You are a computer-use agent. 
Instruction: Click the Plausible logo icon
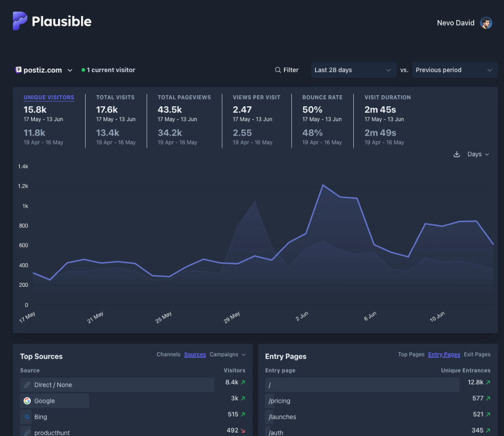pyautogui.click(x=20, y=21)
